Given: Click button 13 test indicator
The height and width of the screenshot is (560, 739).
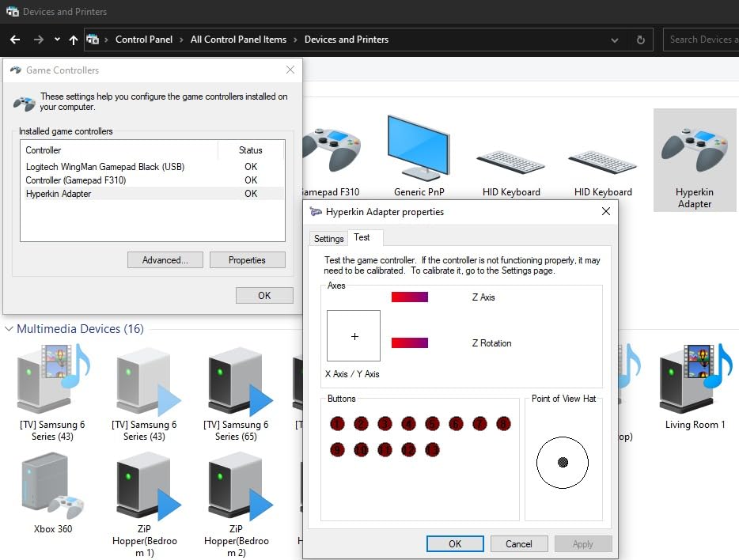Looking at the screenshot, I should [432, 450].
